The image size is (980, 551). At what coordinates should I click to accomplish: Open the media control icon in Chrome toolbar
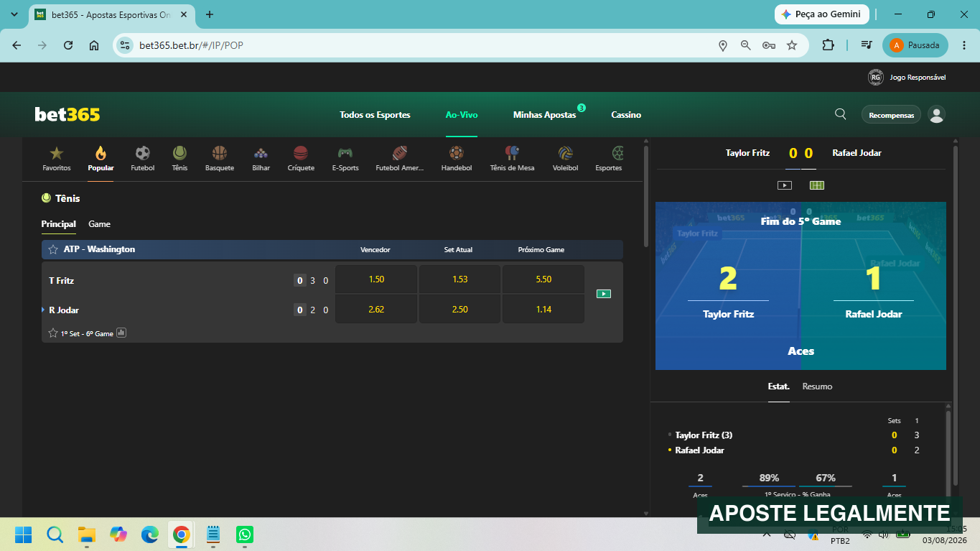(x=867, y=45)
